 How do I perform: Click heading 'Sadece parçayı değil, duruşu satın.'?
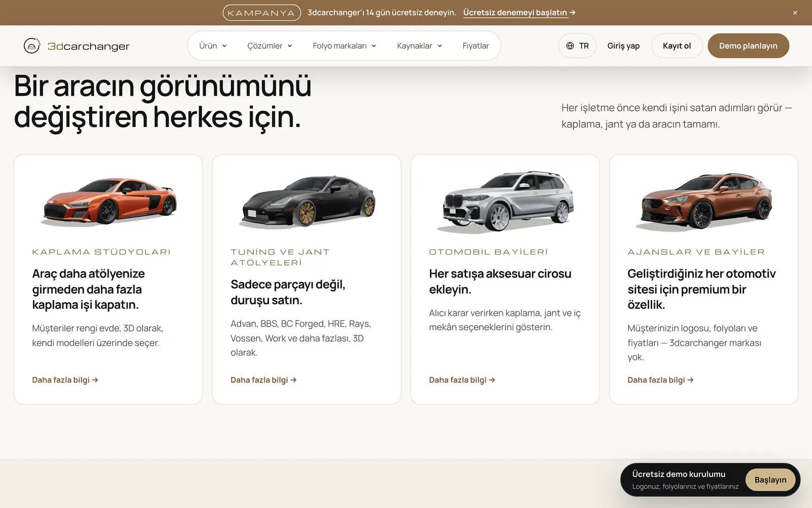(288, 292)
